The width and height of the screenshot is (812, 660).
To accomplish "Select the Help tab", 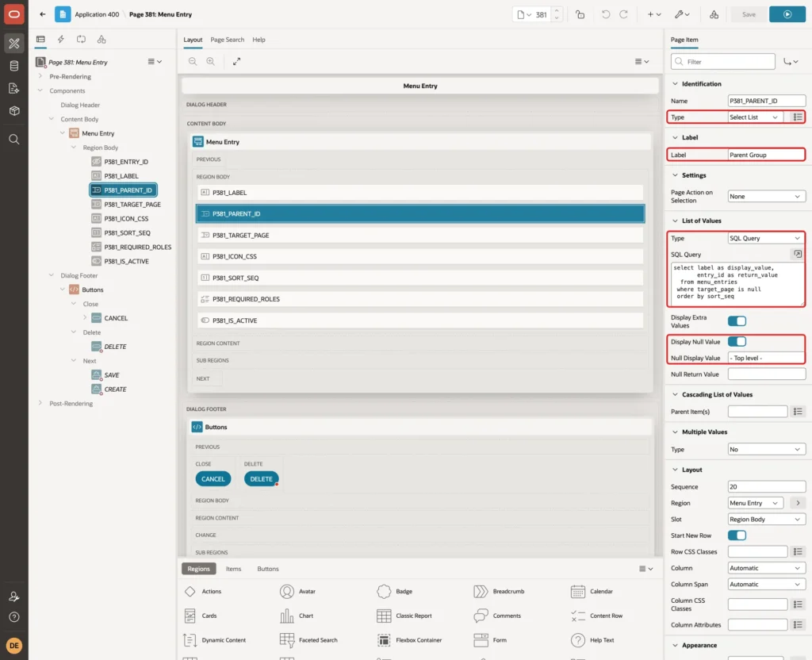I will (x=259, y=40).
